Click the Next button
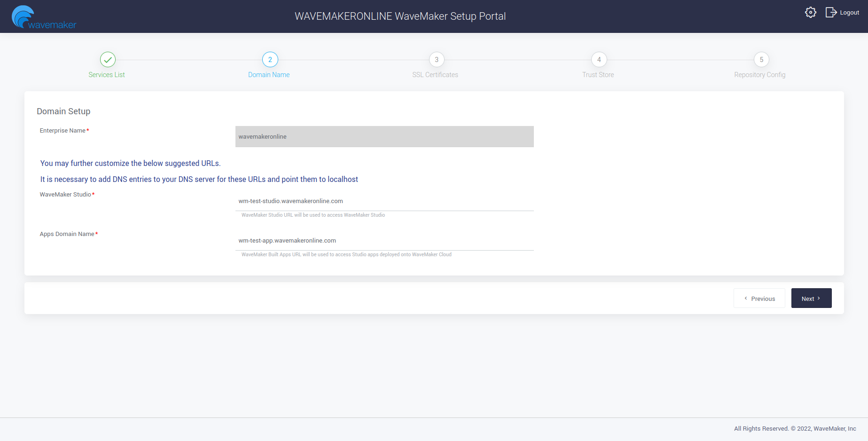Viewport: 868px width, 441px height. coord(811,298)
